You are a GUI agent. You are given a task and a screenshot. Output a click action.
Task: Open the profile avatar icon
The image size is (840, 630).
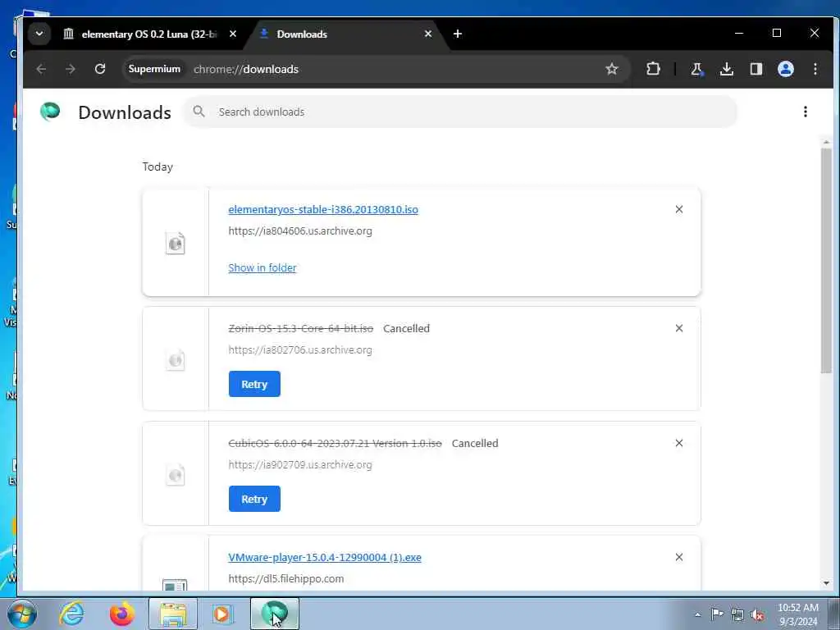(785, 69)
